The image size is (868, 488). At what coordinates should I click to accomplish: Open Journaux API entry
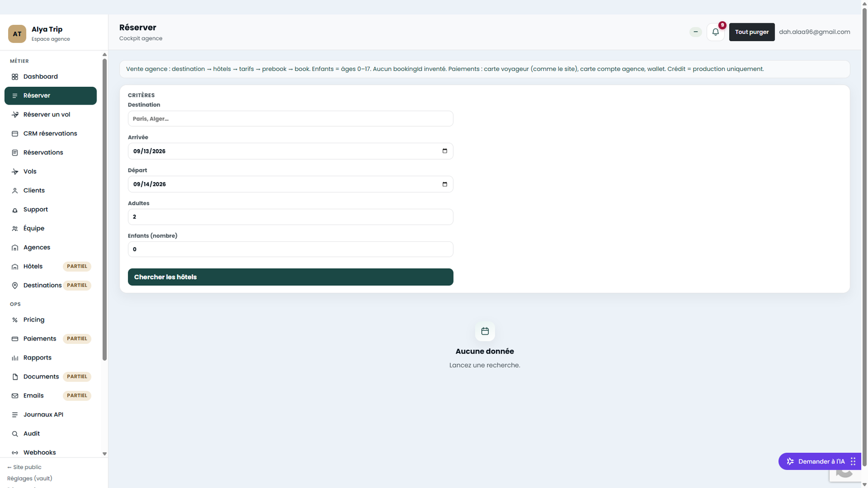pos(50,415)
